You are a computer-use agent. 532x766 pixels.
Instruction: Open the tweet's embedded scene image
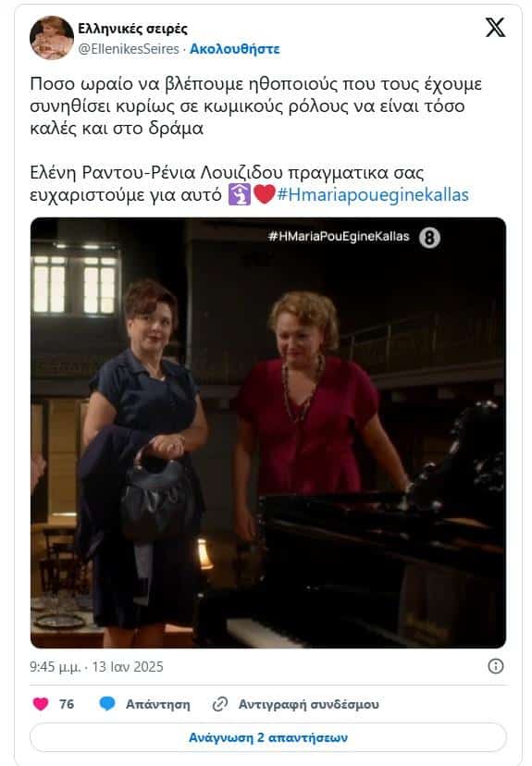[x=268, y=433]
